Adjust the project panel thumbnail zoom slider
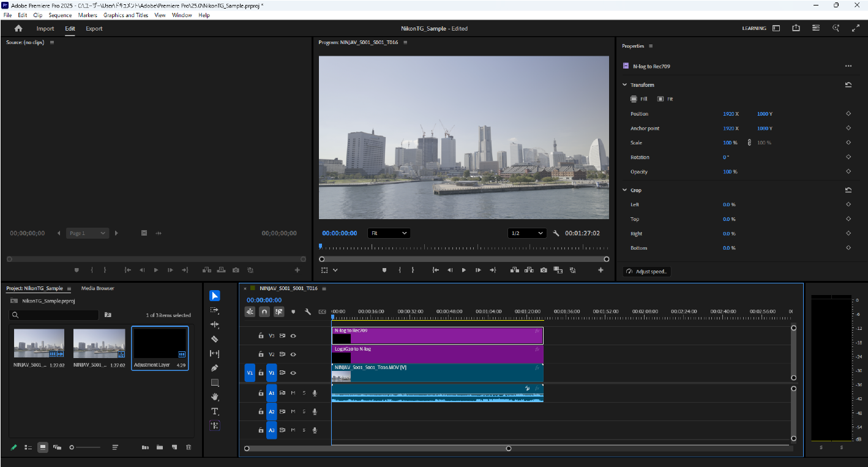Image resolution: width=868 pixels, height=467 pixels. (72, 447)
